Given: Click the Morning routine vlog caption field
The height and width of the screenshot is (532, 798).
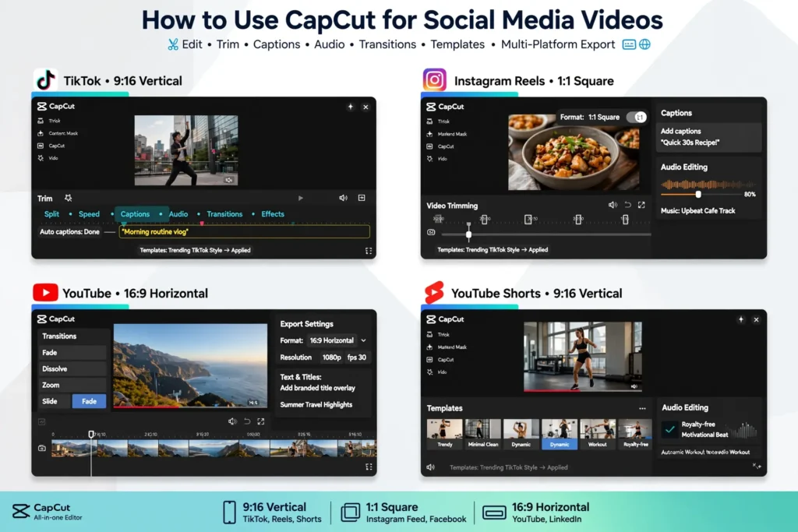Looking at the screenshot, I should click(x=244, y=232).
